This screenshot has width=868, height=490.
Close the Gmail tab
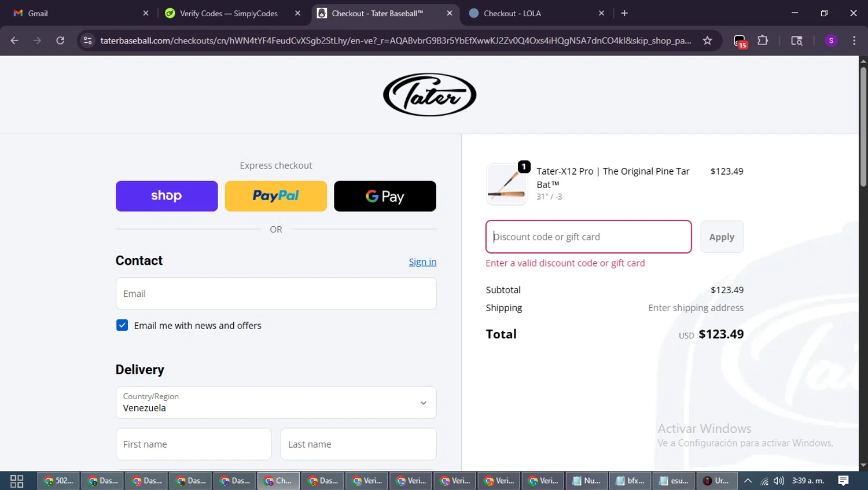click(x=146, y=13)
